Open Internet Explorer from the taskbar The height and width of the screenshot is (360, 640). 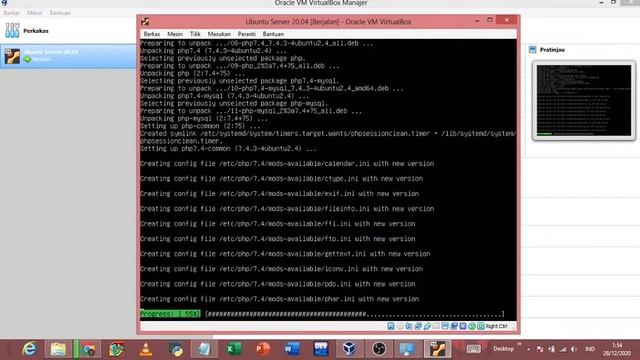point(29,349)
